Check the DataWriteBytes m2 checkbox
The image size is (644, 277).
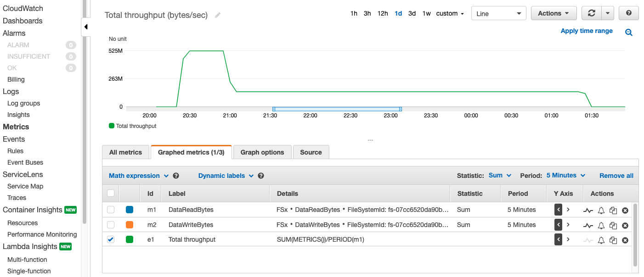pyautogui.click(x=111, y=225)
